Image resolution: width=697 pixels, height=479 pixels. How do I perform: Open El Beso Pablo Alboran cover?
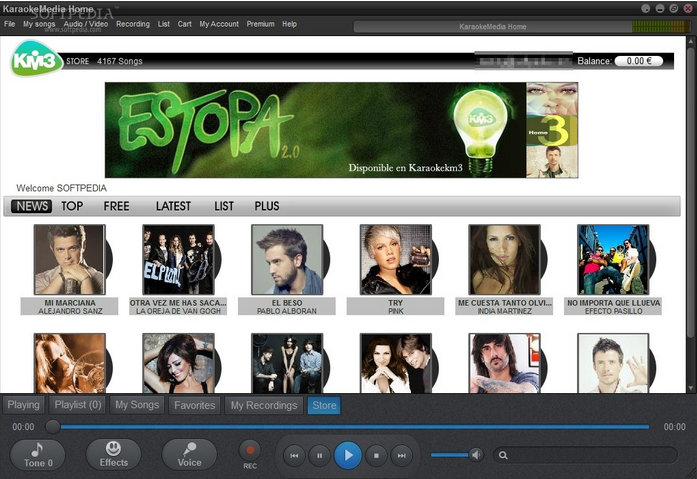point(287,259)
